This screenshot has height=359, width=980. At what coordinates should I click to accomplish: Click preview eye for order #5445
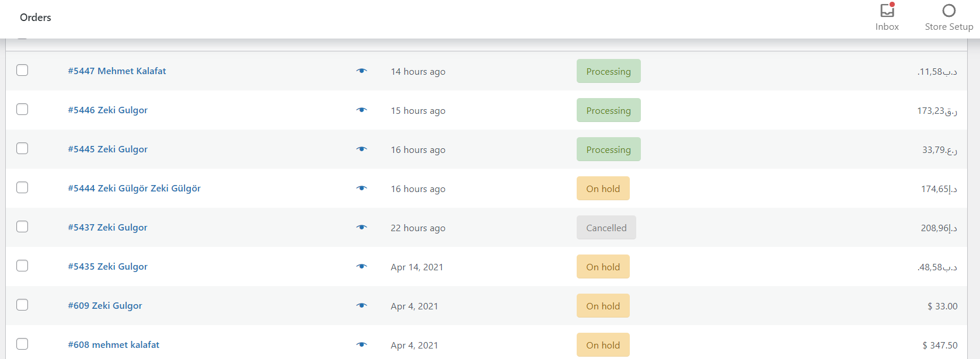tap(362, 149)
